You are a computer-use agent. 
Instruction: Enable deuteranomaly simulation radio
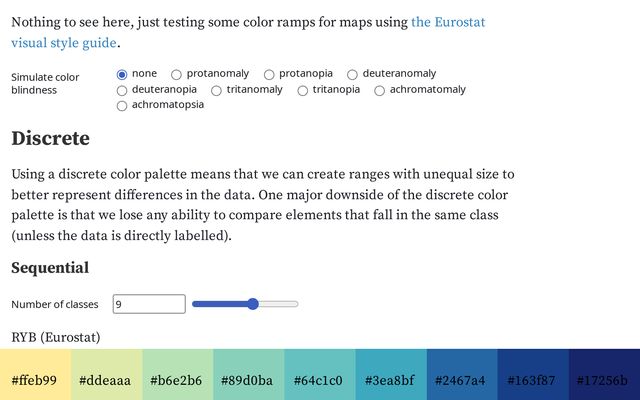pyautogui.click(x=353, y=74)
